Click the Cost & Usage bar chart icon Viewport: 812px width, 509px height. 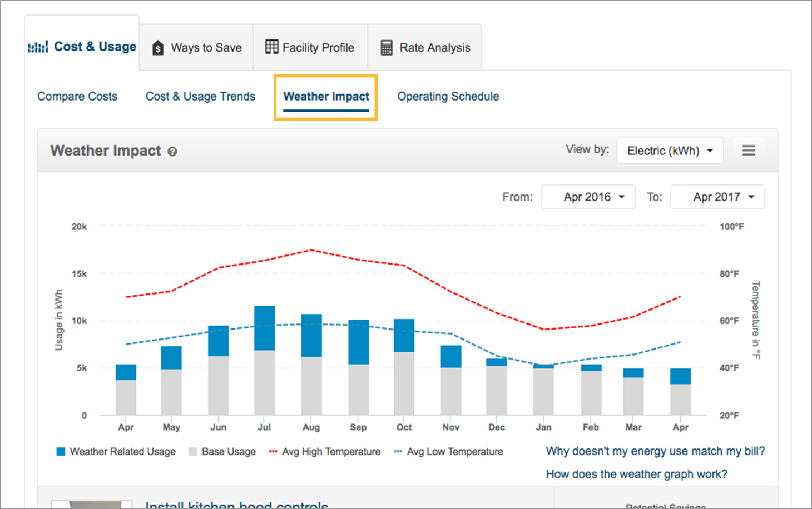pyautogui.click(x=38, y=47)
